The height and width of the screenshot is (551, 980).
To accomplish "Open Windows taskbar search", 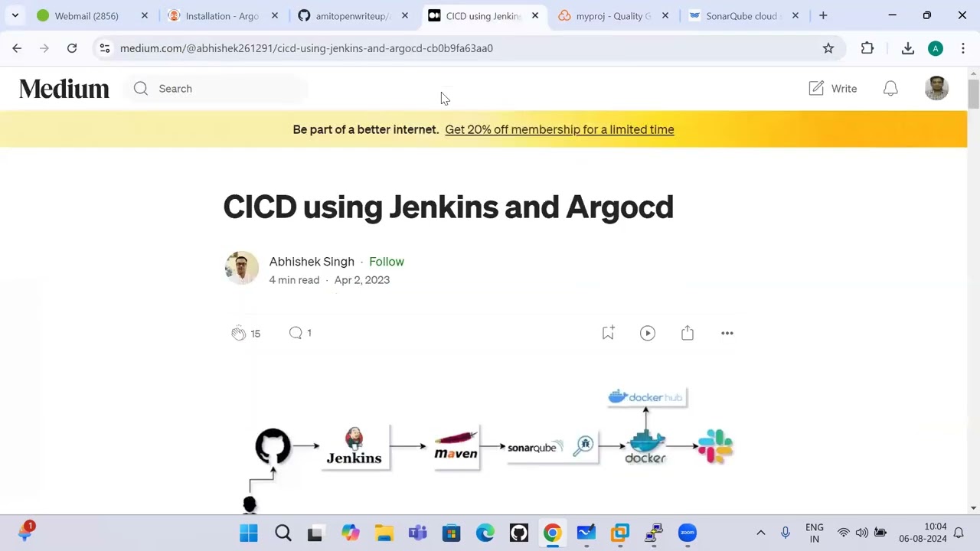I will pos(283,533).
